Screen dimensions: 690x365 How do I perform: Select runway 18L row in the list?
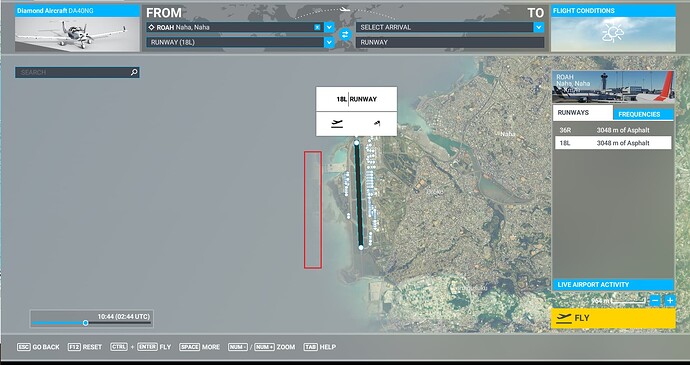tap(613, 143)
